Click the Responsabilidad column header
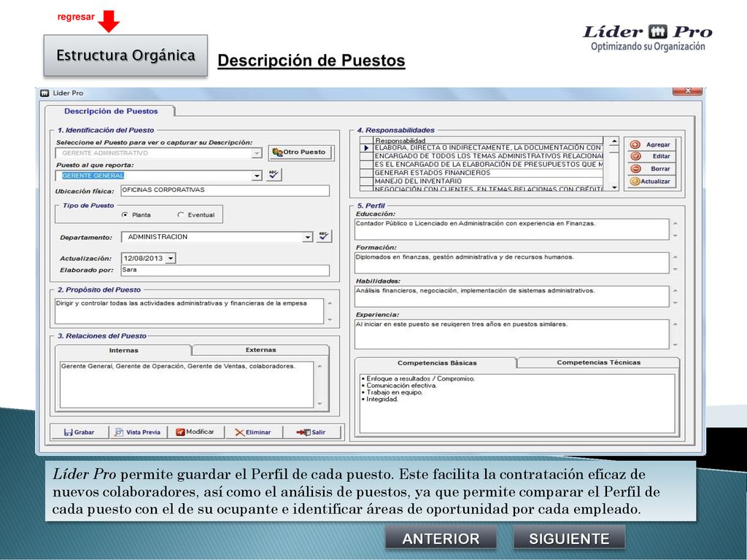 click(488, 141)
